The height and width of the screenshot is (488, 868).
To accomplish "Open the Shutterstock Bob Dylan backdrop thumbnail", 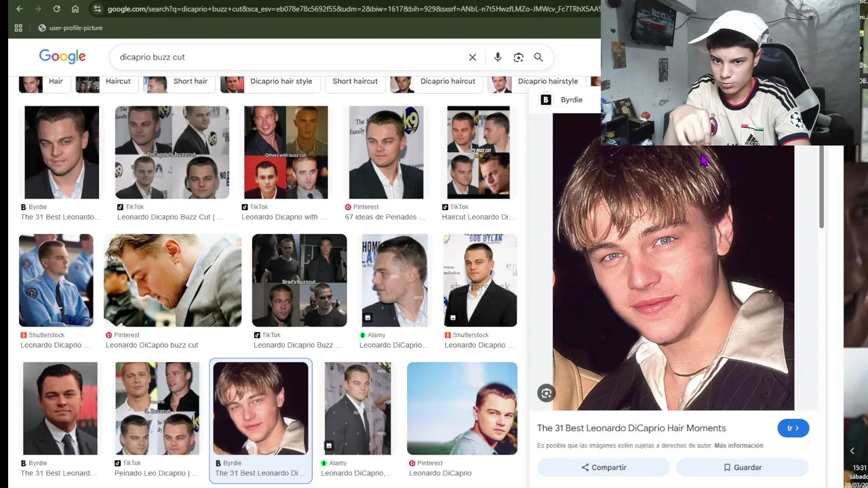I will (x=479, y=280).
